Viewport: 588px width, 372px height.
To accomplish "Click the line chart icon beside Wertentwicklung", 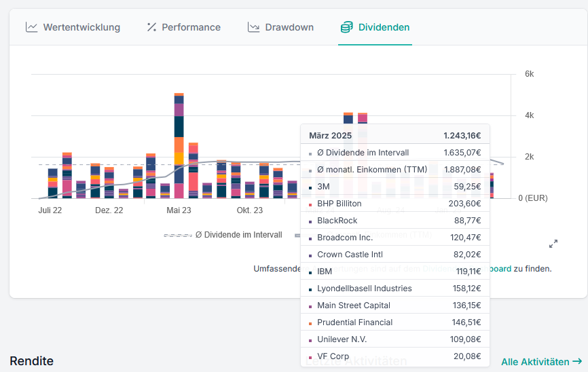I will [x=31, y=27].
